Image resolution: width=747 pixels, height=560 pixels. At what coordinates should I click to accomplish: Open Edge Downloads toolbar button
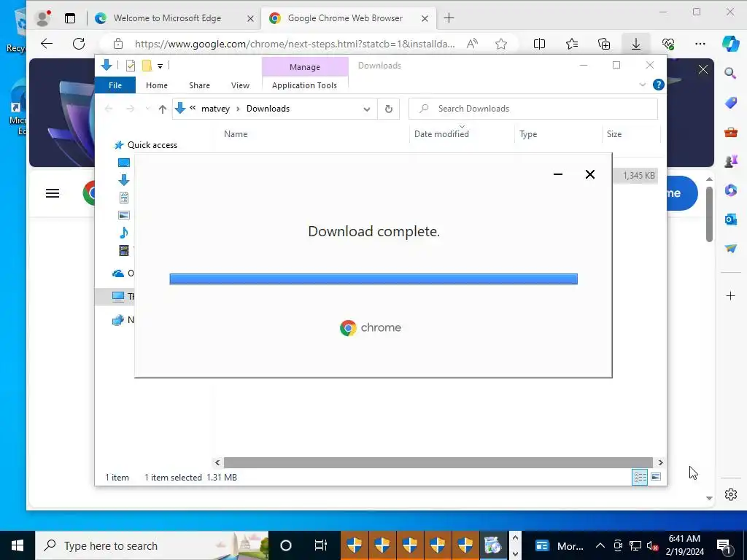(x=636, y=44)
